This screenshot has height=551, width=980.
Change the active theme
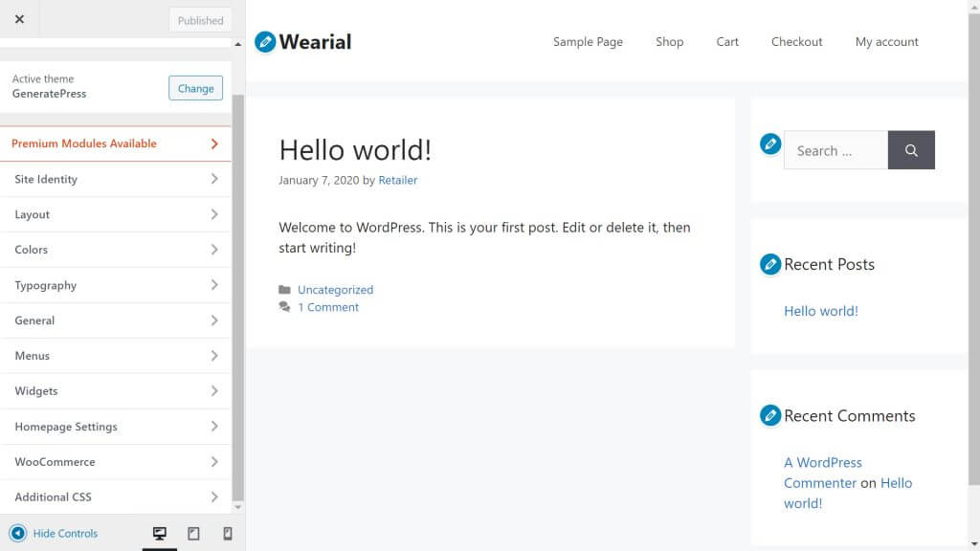195,88
